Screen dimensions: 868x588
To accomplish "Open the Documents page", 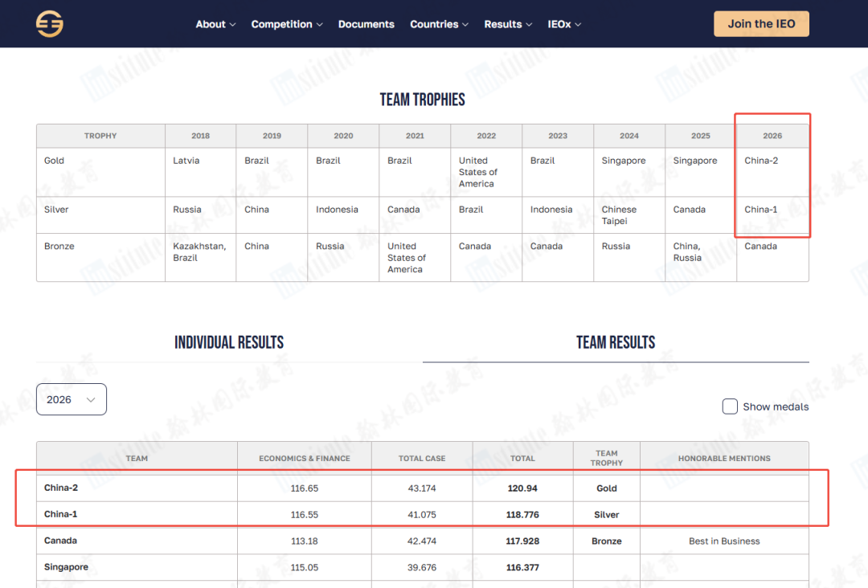I will pyautogui.click(x=366, y=24).
